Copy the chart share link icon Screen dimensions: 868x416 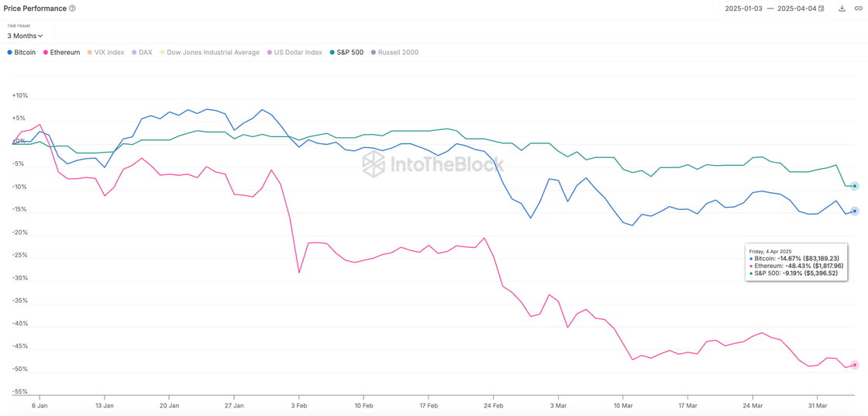point(858,9)
